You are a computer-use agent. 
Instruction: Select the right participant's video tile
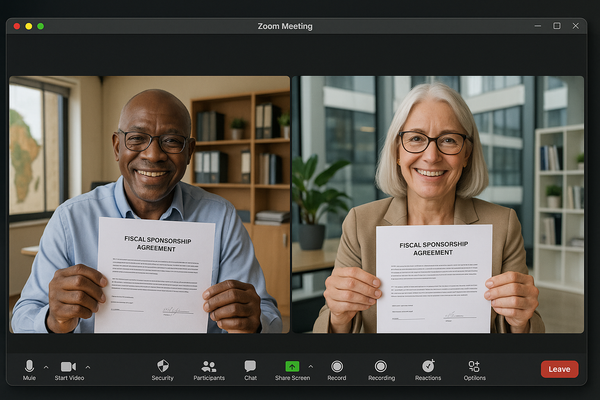pos(438,204)
